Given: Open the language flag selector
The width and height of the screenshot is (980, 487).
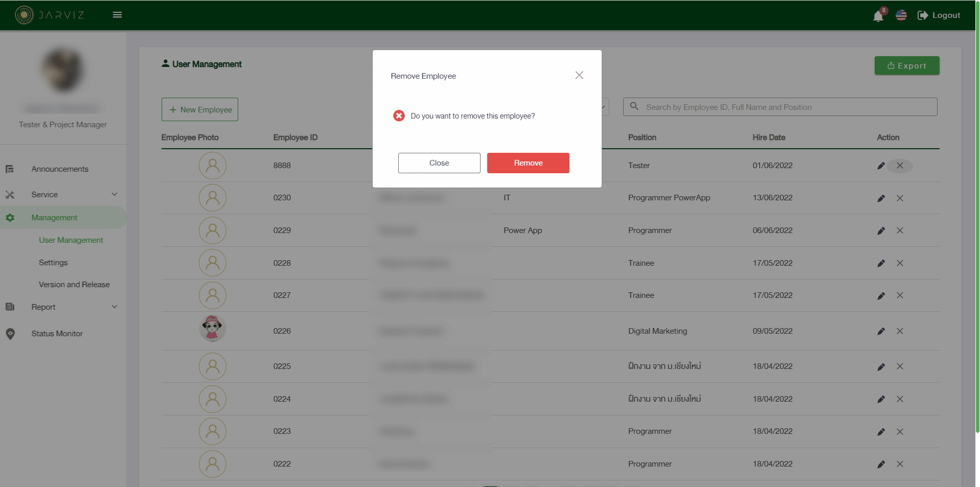Looking at the screenshot, I should click(x=901, y=15).
